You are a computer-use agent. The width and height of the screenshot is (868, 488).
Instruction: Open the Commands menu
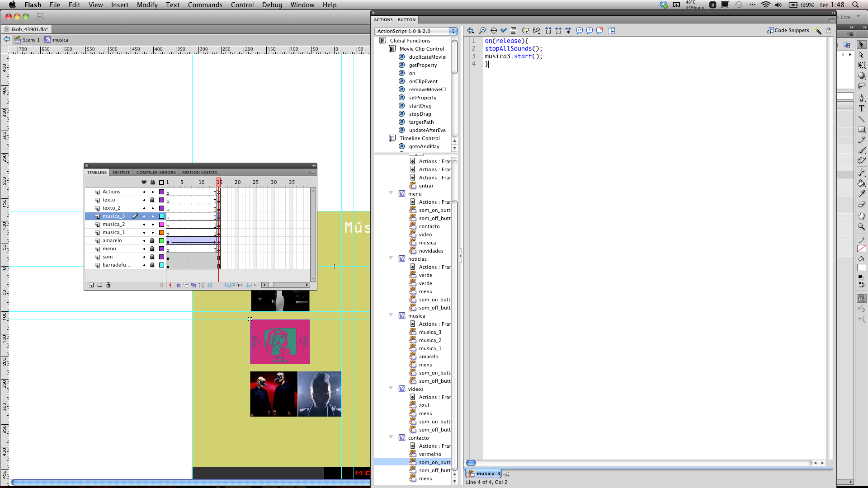[x=205, y=5]
